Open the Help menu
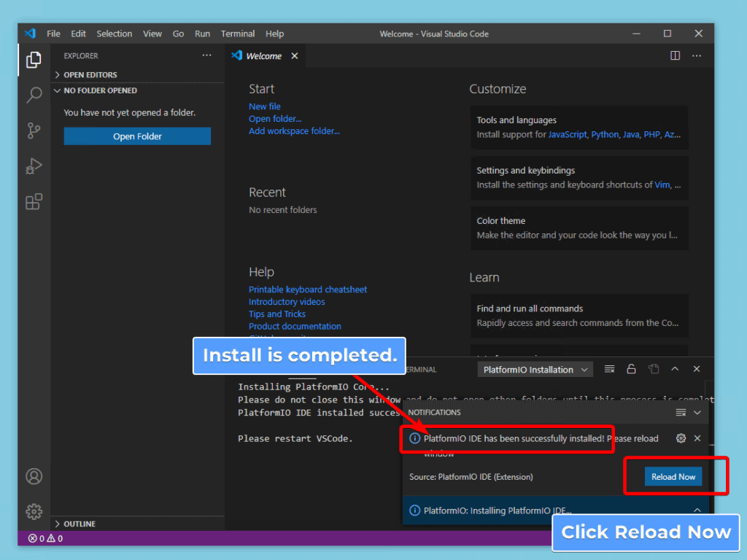 pos(274,34)
